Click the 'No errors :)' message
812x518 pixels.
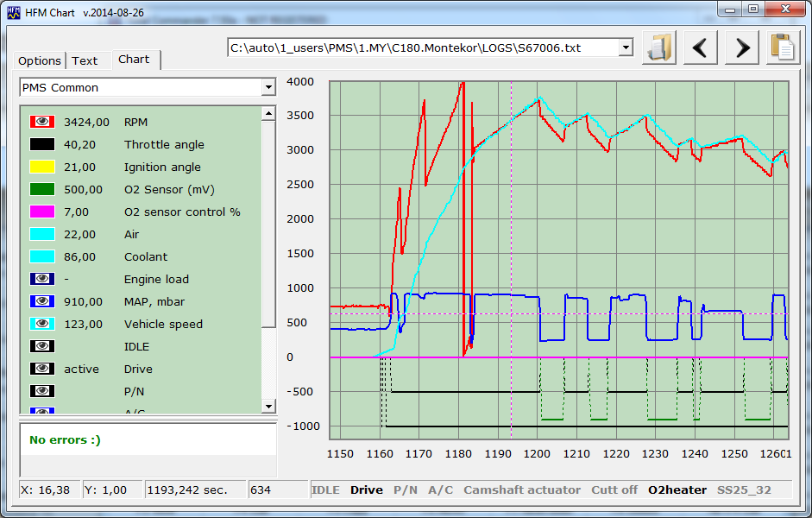point(65,440)
